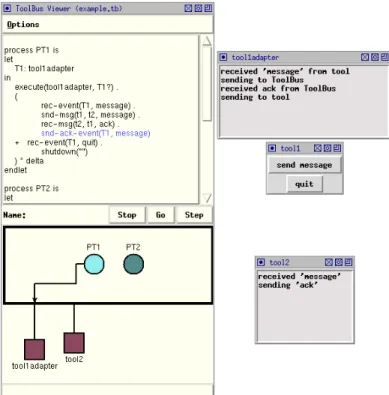This screenshot has width=389, height=395.
Task: Click middle title icon of tool1adapter window
Action: (375, 57)
